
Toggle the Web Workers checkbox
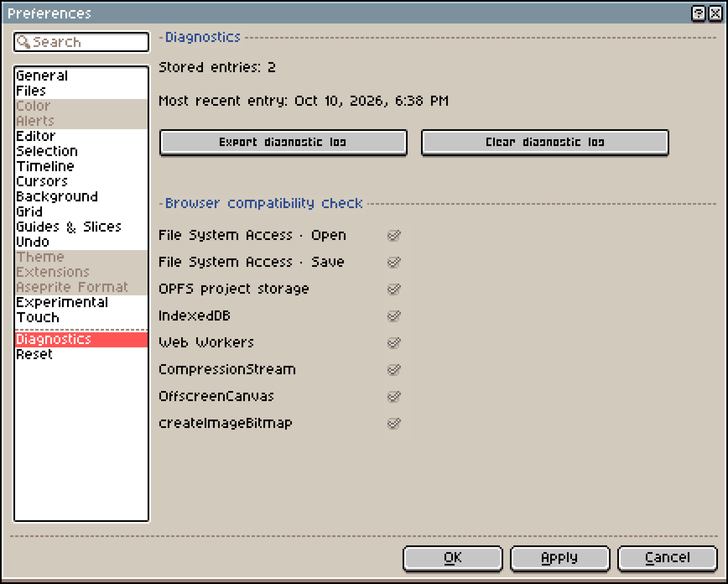pos(394,343)
